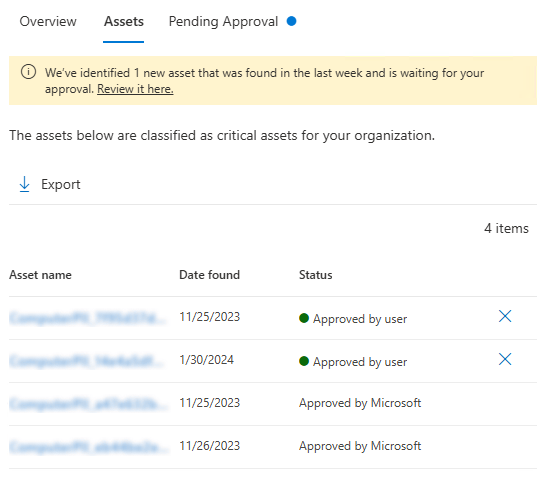Viewport: 554px width, 477px height.
Task: Select the date text 11/26/2023
Action: click(x=210, y=446)
